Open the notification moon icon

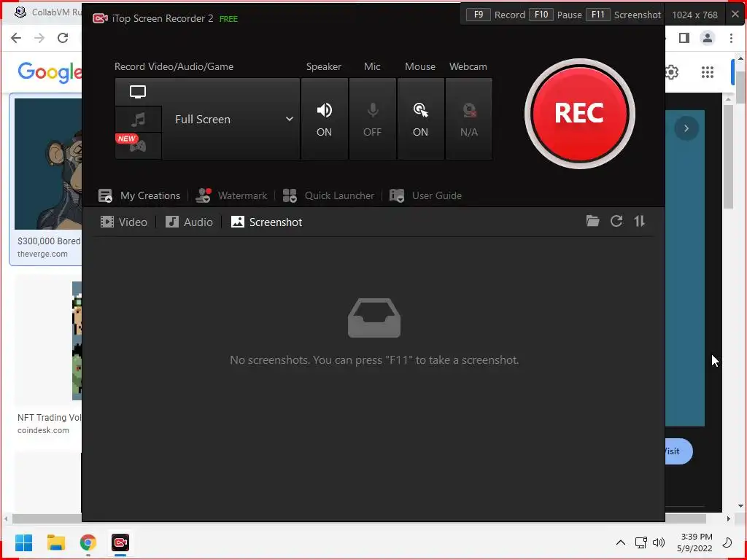click(727, 542)
